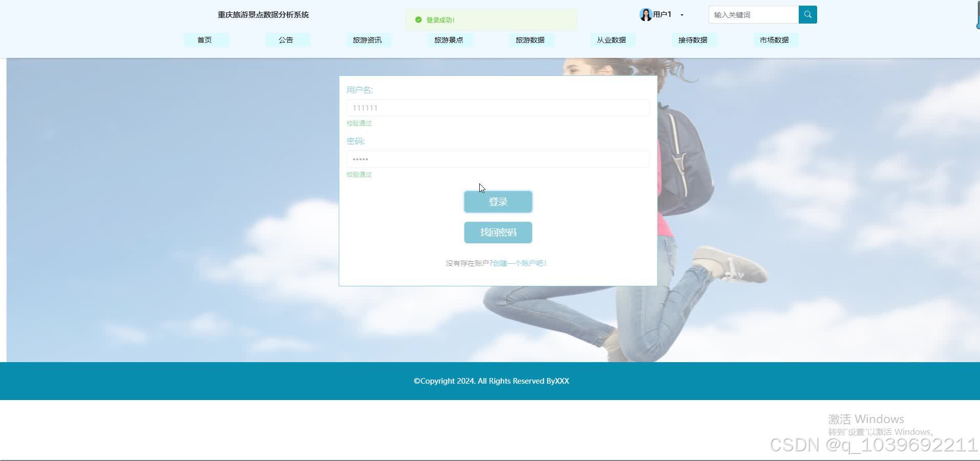The image size is (980, 461).
Task: Click the 用户名 username input showing 111111
Action: click(497, 108)
